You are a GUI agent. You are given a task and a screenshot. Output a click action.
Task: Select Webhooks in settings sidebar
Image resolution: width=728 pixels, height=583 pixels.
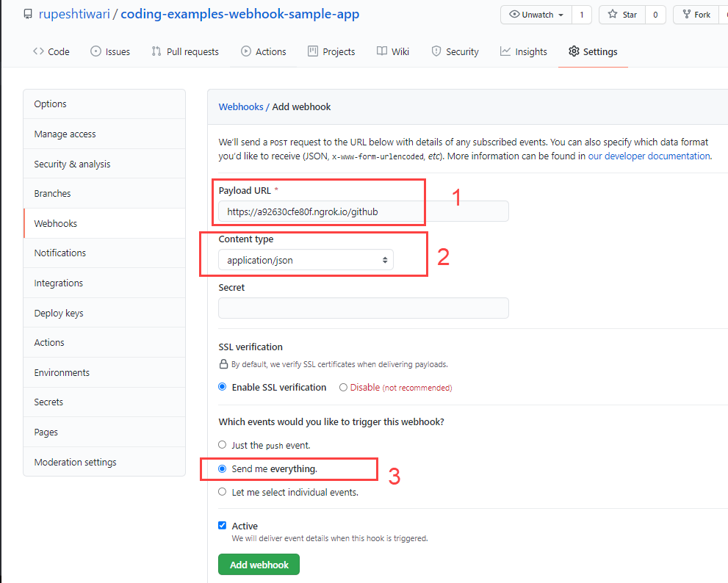click(x=104, y=223)
